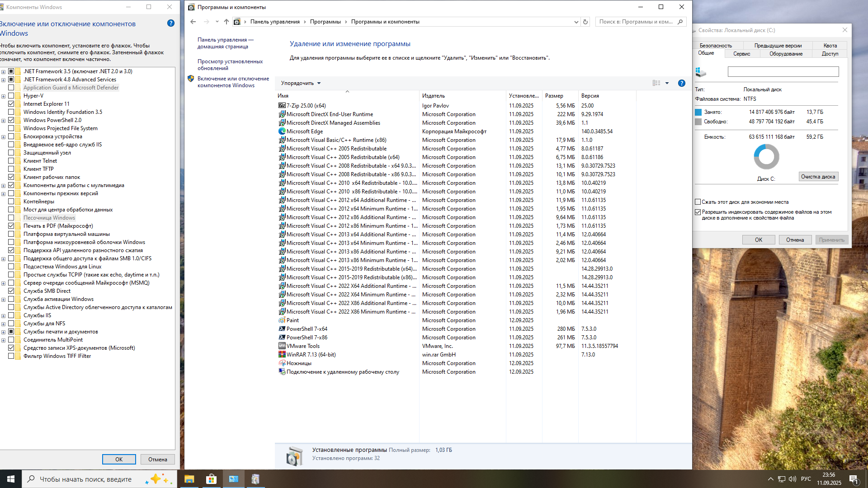This screenshot has width=868, height=488.
Task: Uncheck Разрешить индексировать содержимое файлов
Action: [698, 212]
